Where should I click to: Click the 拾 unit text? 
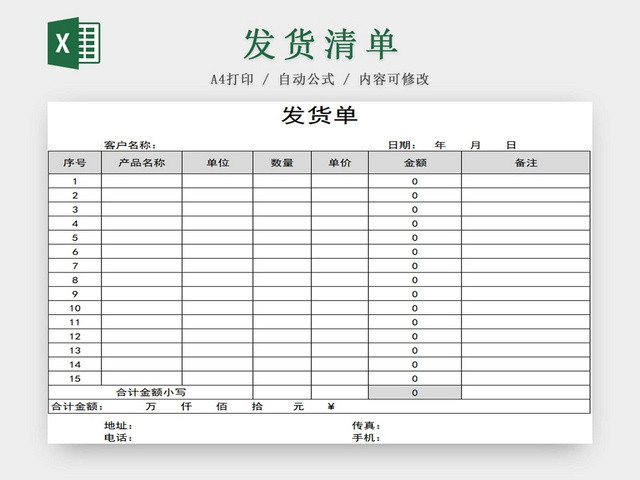click(257, 407)
